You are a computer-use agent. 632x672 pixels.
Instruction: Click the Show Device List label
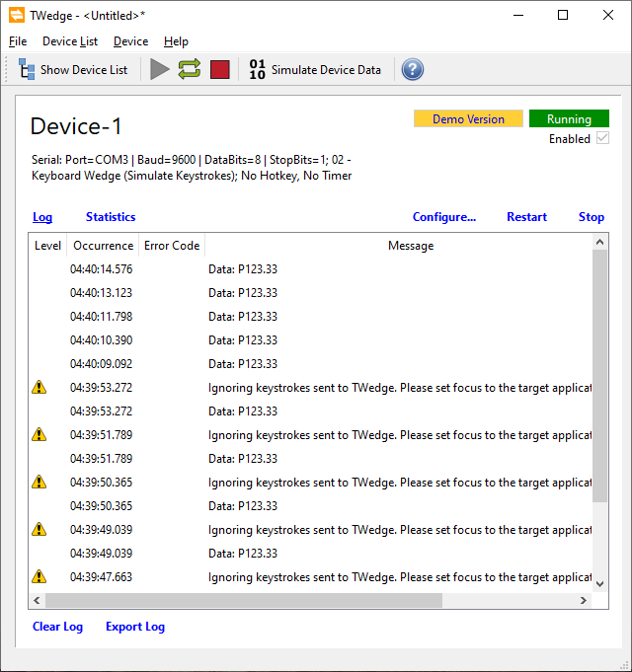pyautogui.click(x=84, y=70)
